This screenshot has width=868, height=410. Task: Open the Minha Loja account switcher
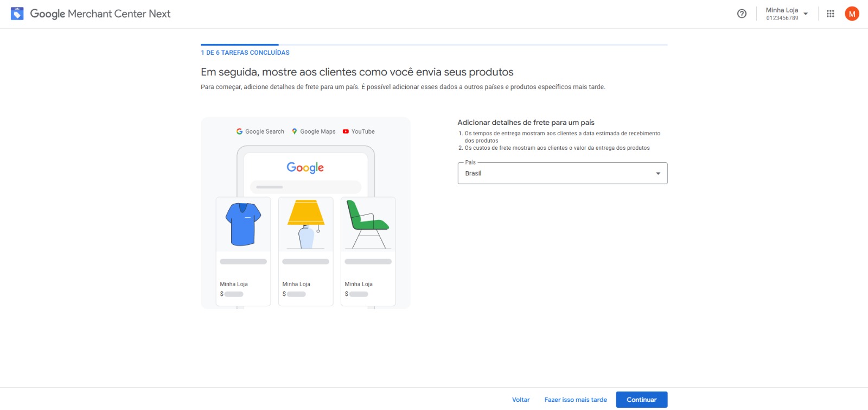click(787, 14)
